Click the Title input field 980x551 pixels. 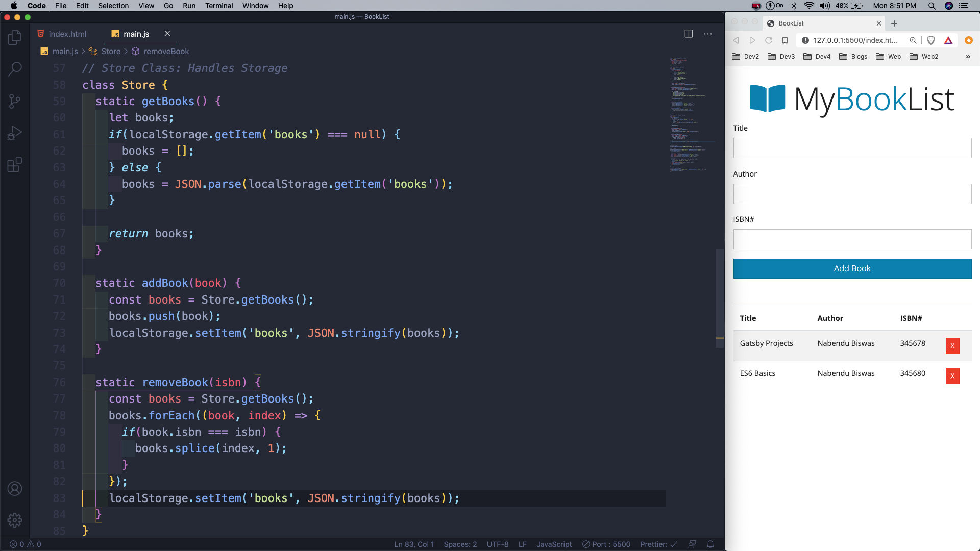tap(852, 148)
